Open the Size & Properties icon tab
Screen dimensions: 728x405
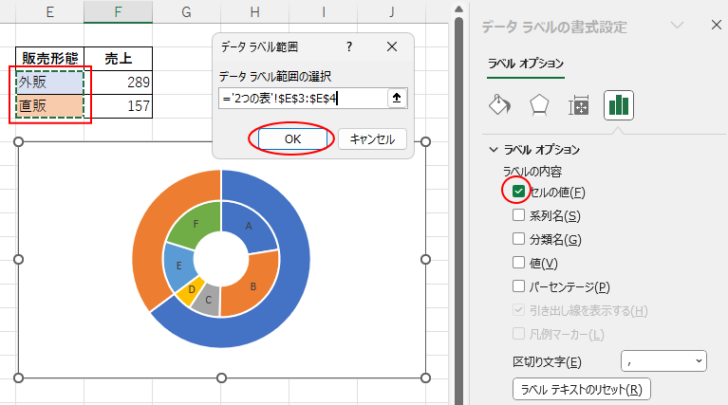pos(578,105)
